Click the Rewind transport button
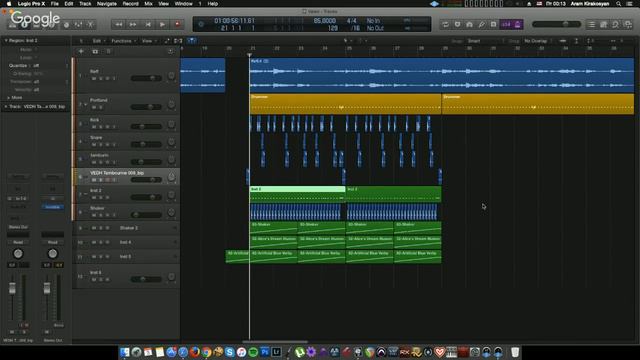The height and width of the screenshot is (360, 640). coord(119,24)
